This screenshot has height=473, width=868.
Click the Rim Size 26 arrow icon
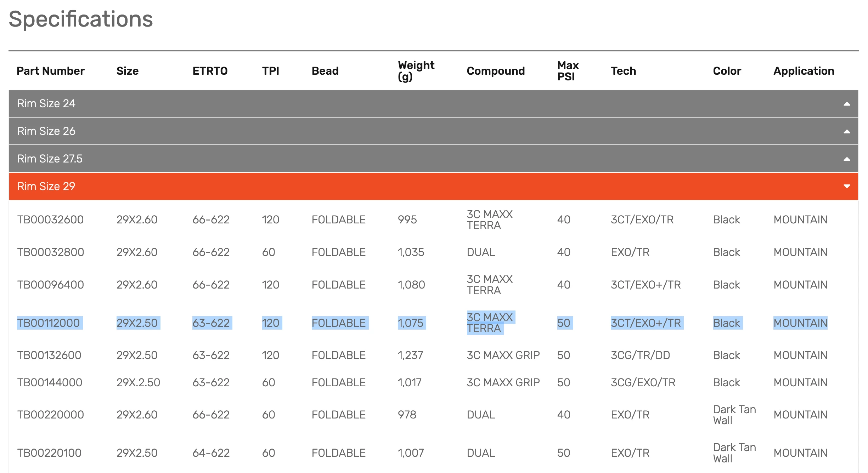(x=847, y=131)
